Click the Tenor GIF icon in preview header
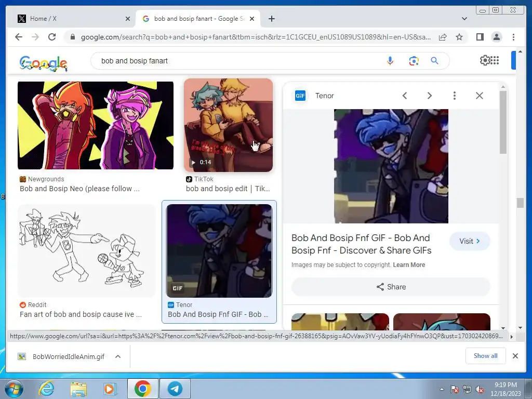 (300, 96)
